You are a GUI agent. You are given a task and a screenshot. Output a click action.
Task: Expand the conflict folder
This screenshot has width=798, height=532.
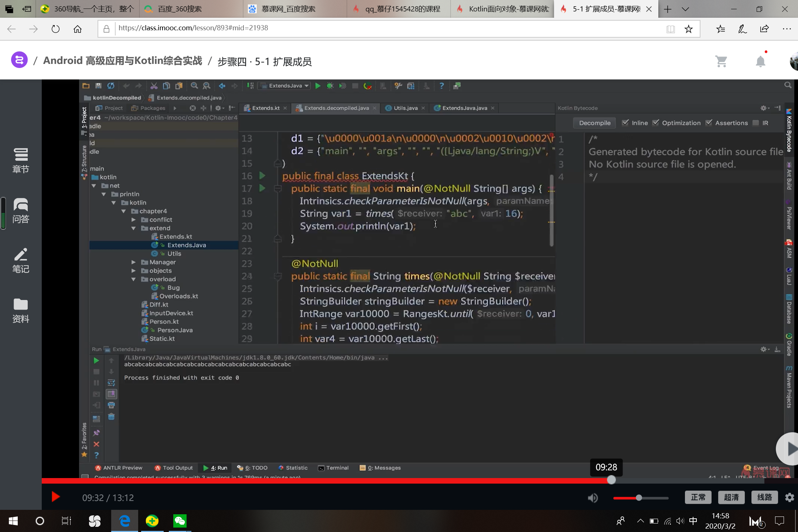point(134,219)
